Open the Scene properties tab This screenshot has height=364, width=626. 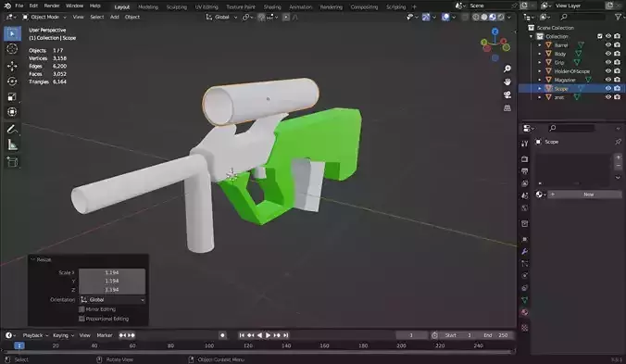pos(524,196)
